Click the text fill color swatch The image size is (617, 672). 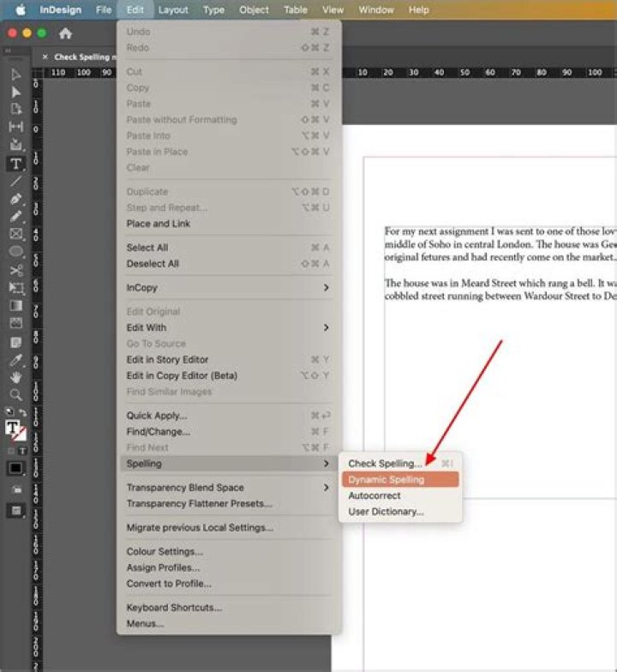pos(12,427)
